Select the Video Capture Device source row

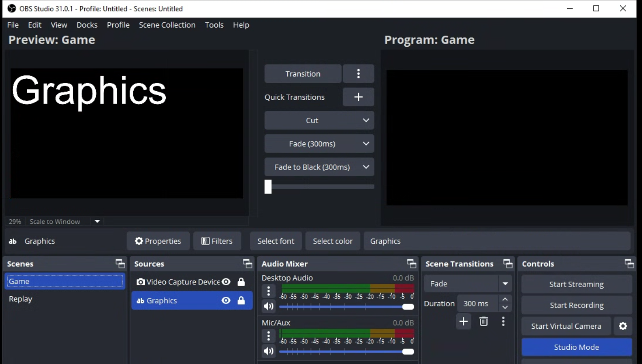point(192,282)
